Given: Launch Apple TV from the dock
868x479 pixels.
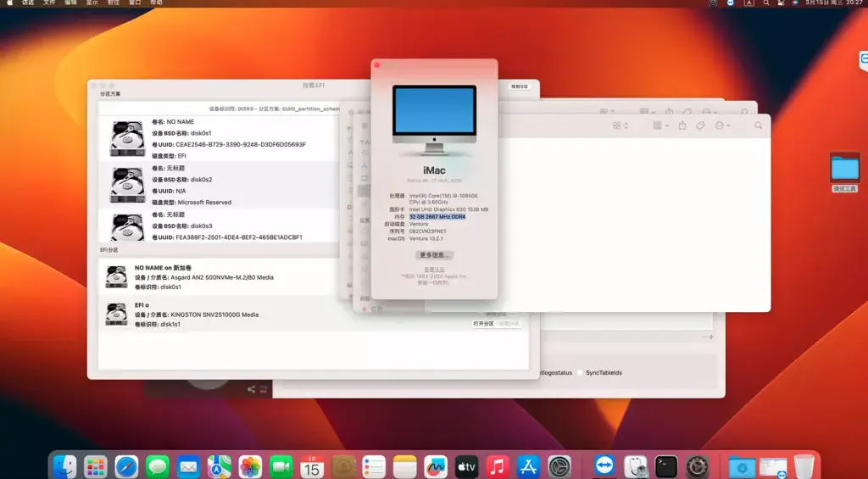Looking at the screenshot, I should (x=467, y=467).
